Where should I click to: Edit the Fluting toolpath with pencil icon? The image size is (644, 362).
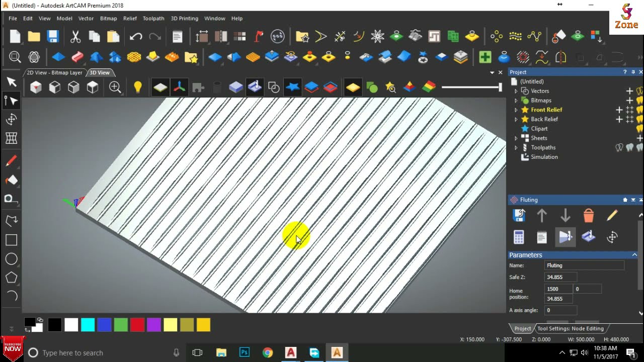[612, 216]
